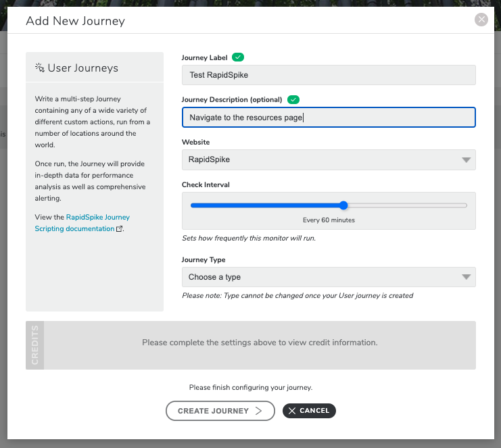
Task: Click the green checkmark beside Journey Description
Action: [293, 99]
